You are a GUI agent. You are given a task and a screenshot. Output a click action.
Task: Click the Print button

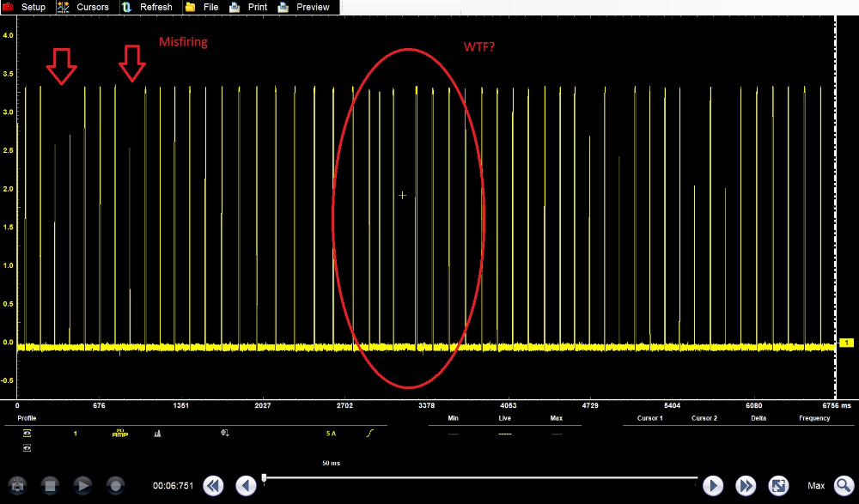(x=247, y=7)
